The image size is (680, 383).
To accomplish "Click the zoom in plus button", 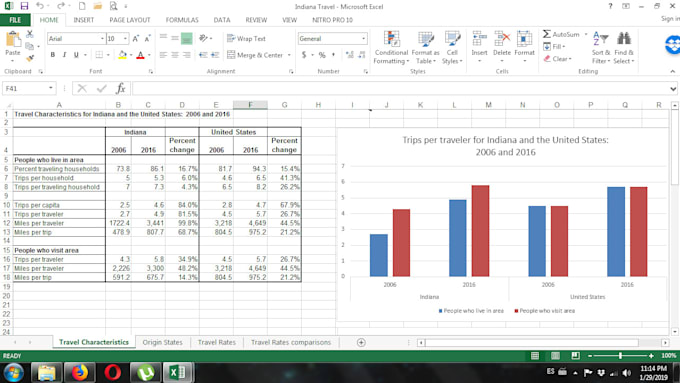I will [651, 356].
